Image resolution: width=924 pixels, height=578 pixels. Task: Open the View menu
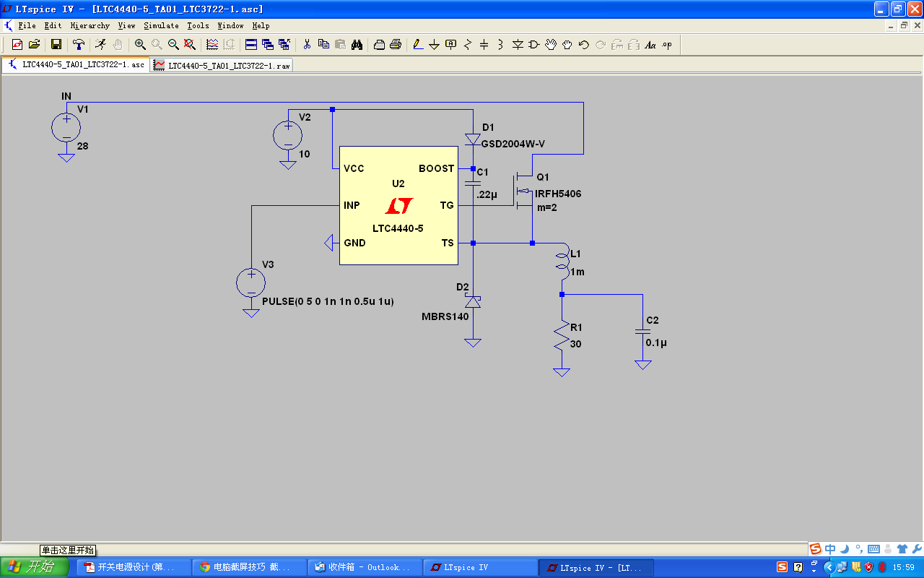click(x=126, y=25)
